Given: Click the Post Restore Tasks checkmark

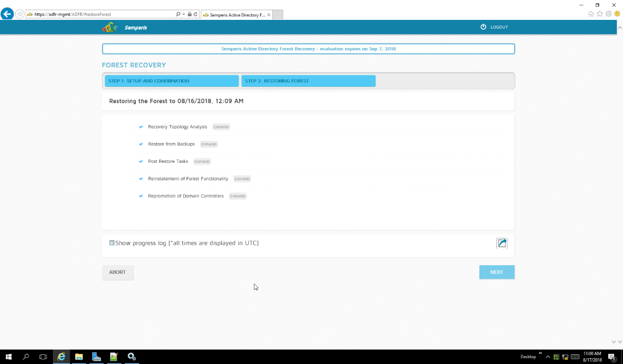Looking at the screenshot, I should [141, 161].
